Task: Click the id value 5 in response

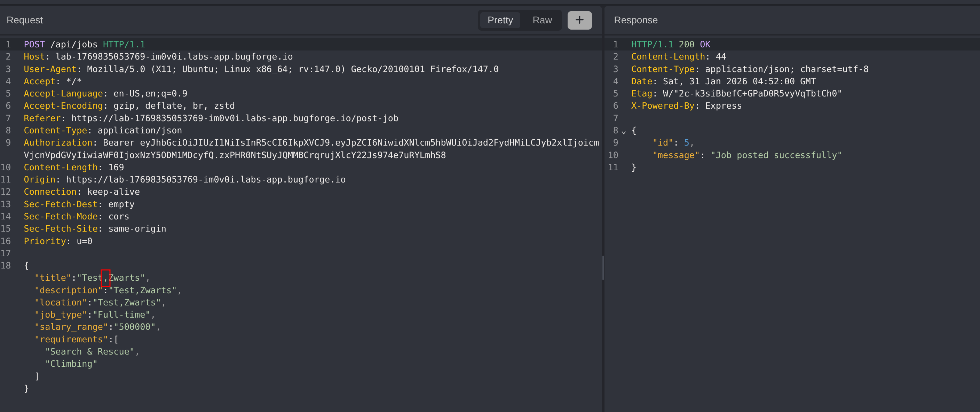Action: click(686, 143)
